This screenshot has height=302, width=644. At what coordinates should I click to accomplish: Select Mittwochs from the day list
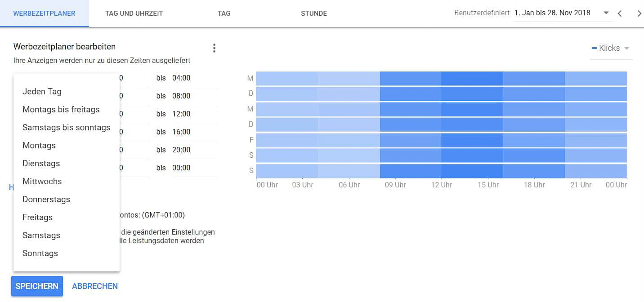click(x=42, y=182)
